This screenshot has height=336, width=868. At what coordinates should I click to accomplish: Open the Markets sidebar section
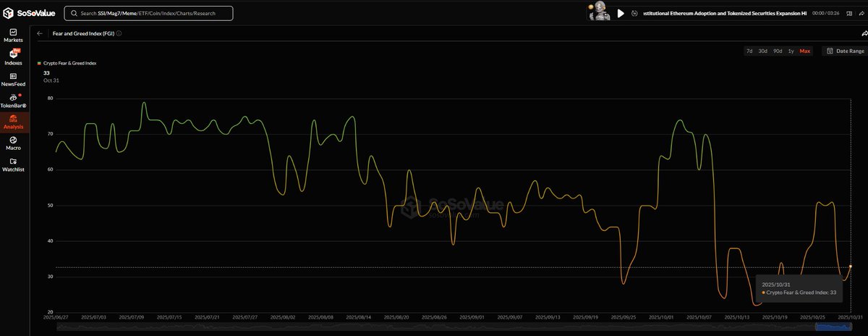(x=14, y=35)
